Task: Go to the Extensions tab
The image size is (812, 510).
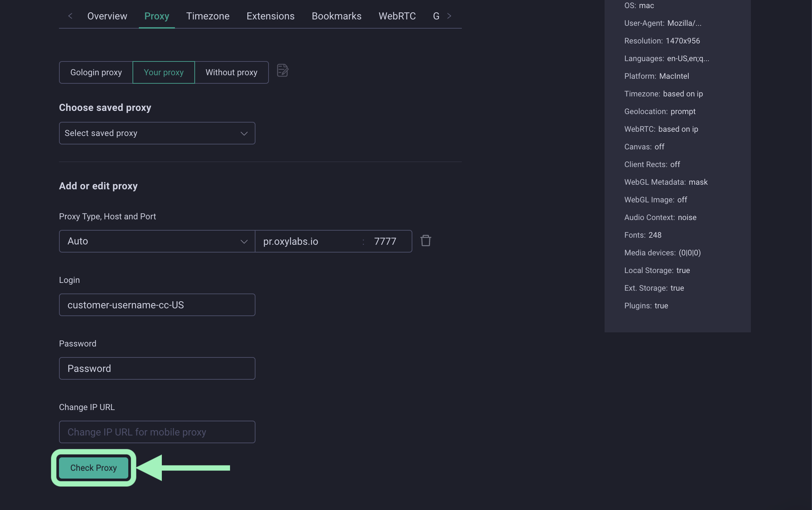Action: coord(270,16)
